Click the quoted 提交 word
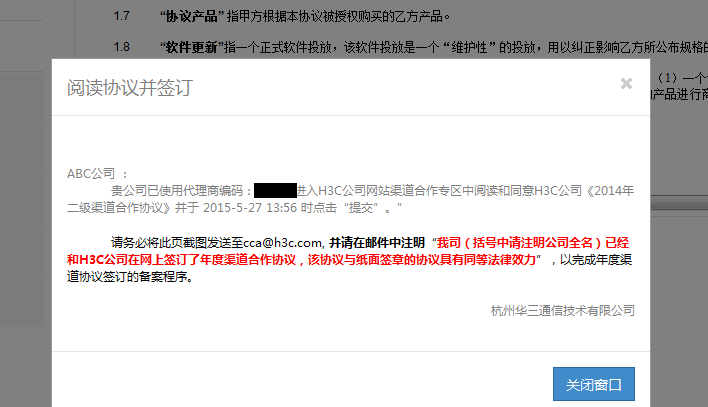 click(361, 208)
